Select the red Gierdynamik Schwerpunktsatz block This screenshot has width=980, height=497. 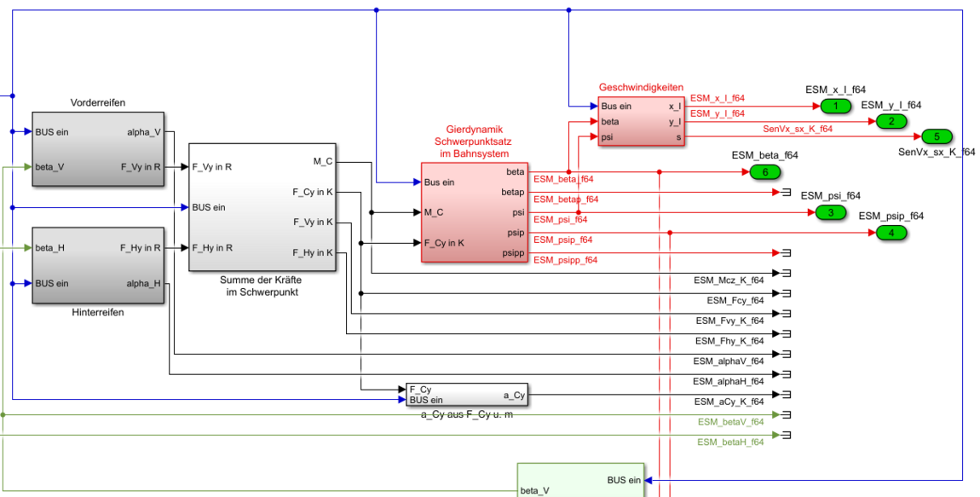(474, 211)
